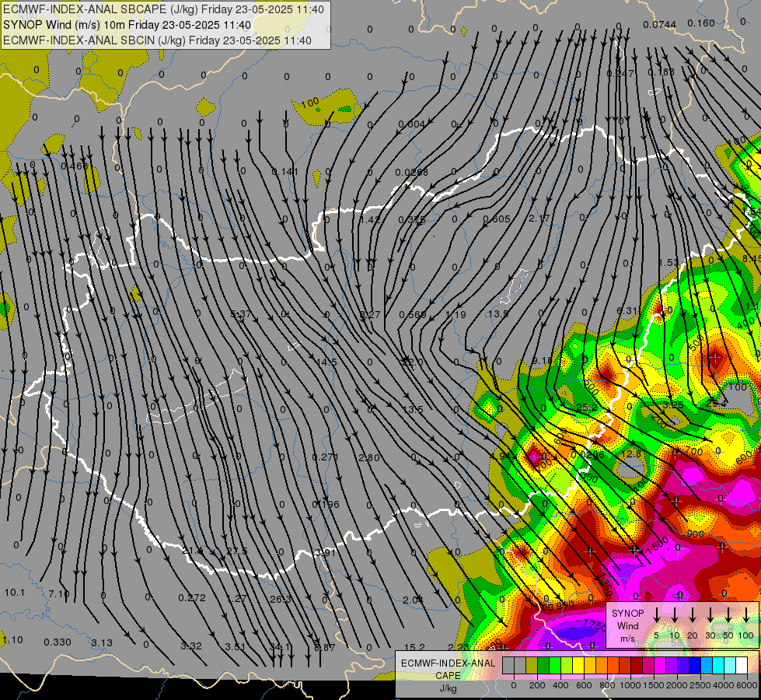Pick the magenta swatch right of 1500 tick

[x=660, y=666]
